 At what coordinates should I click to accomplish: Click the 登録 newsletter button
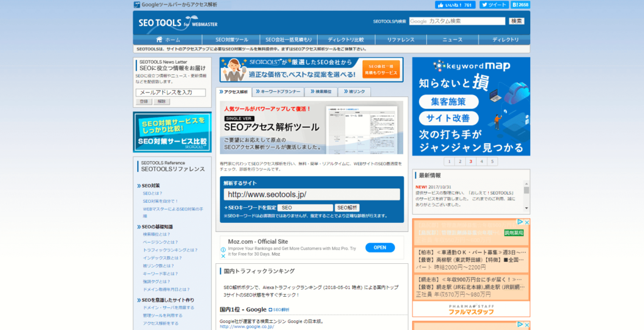[x=144, y=101]
